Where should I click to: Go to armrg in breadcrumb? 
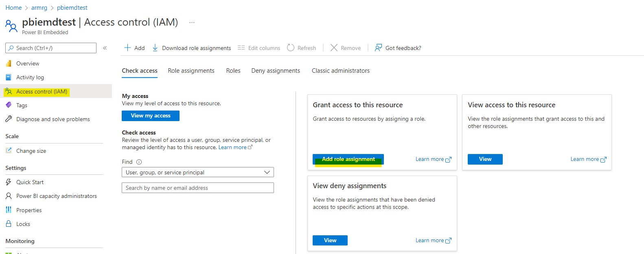[x=39, y=8]
